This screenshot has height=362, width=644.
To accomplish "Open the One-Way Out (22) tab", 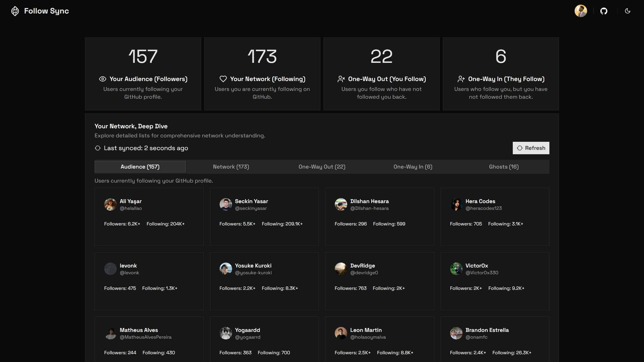I will [322, 167].
